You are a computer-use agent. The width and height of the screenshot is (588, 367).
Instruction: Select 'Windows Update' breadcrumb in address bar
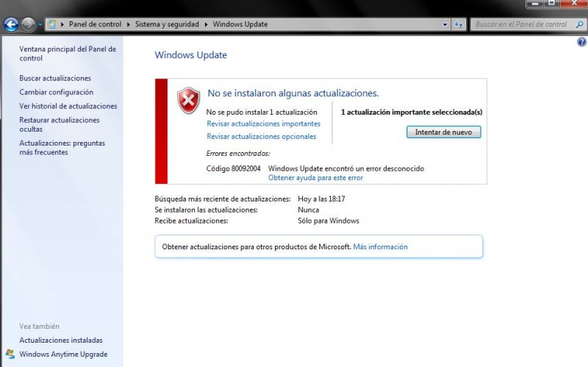point(240,24)
